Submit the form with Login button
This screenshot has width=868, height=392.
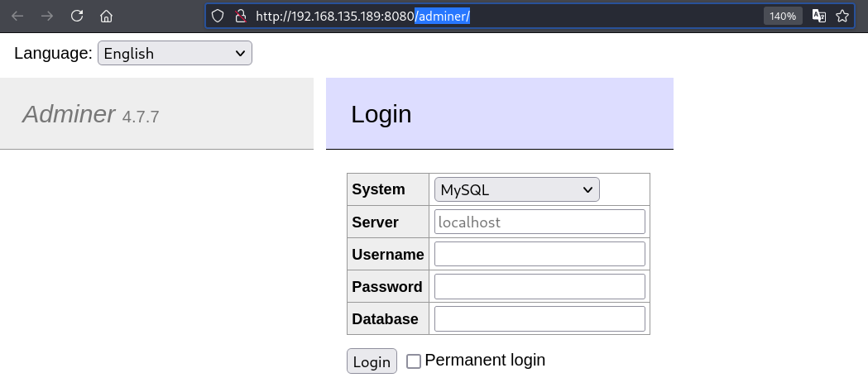tap(372, 361)
